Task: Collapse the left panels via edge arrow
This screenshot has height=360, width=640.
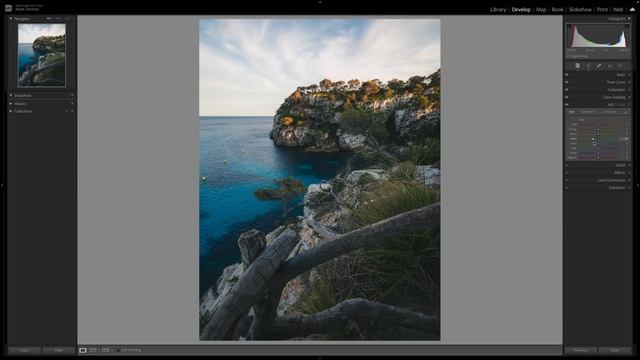Action: [x=2, y=185]
